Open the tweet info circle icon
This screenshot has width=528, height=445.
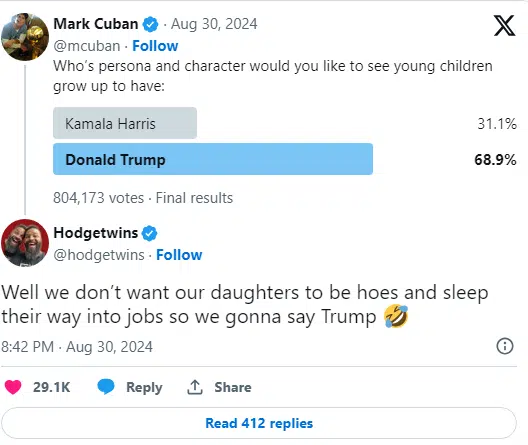click(505, 346)
